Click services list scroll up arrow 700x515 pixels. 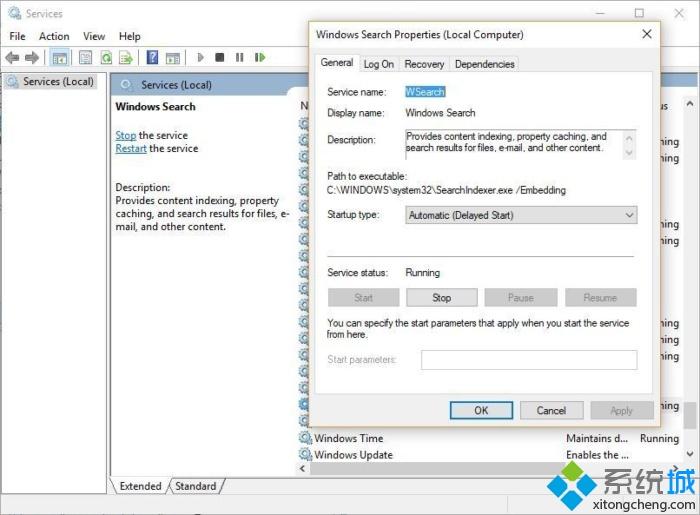[x=690, y=104]
